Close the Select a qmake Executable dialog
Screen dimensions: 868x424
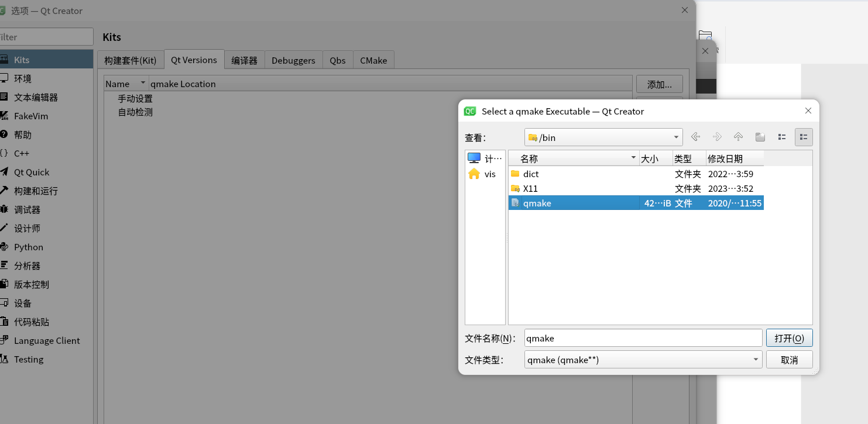point(808,111)
